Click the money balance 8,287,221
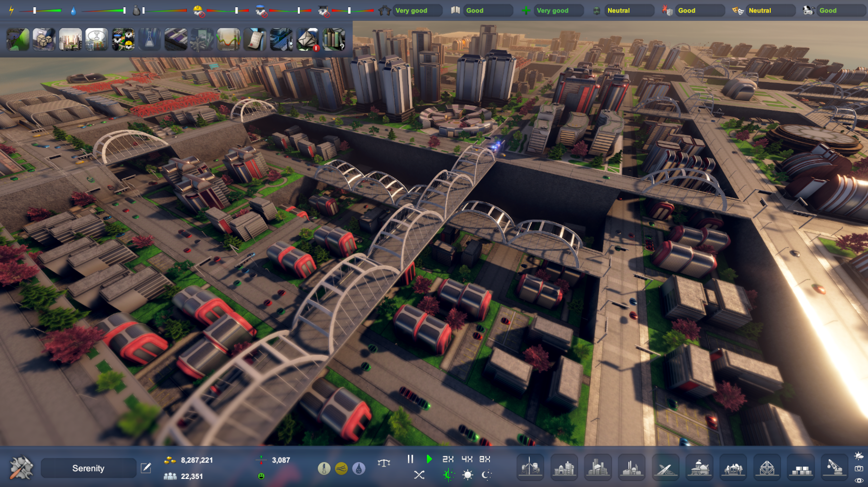Screen dimensions: 868x487 point(197,460)
